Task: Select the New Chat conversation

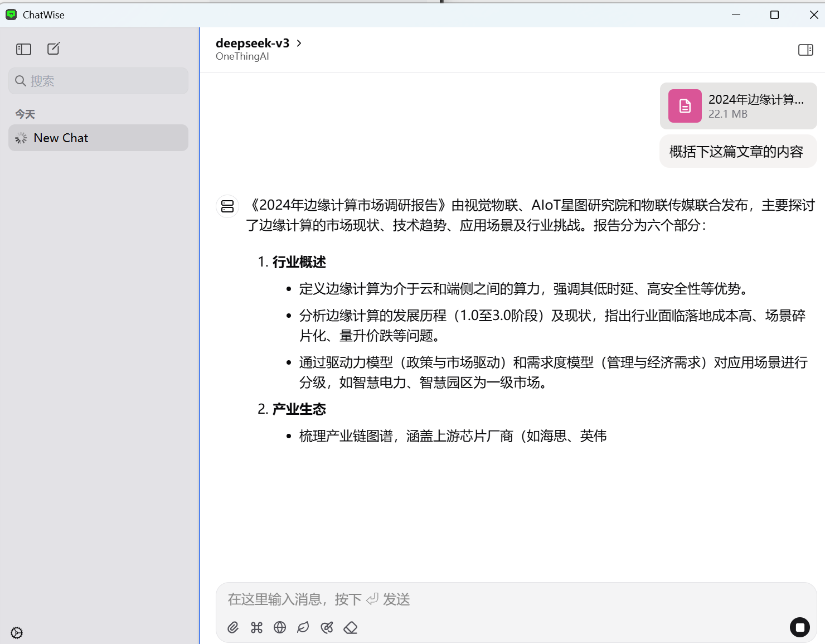Action: (98, 138)
